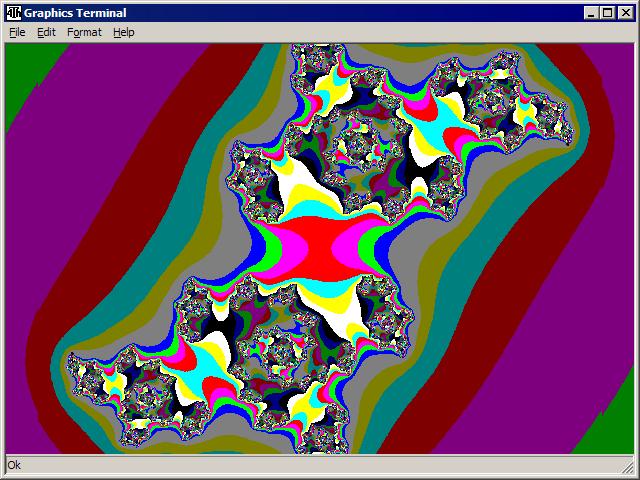Open the File menu
640x480 pixels.
click(x=17, y=32)
